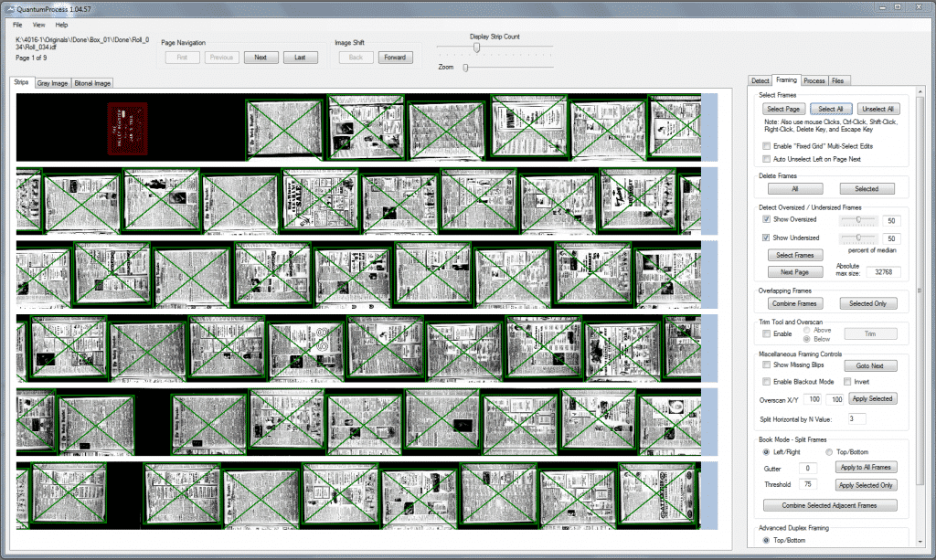Open the Help menu
Screen dimensions: 936x560
pyautogui.click(x=61, y=25)
